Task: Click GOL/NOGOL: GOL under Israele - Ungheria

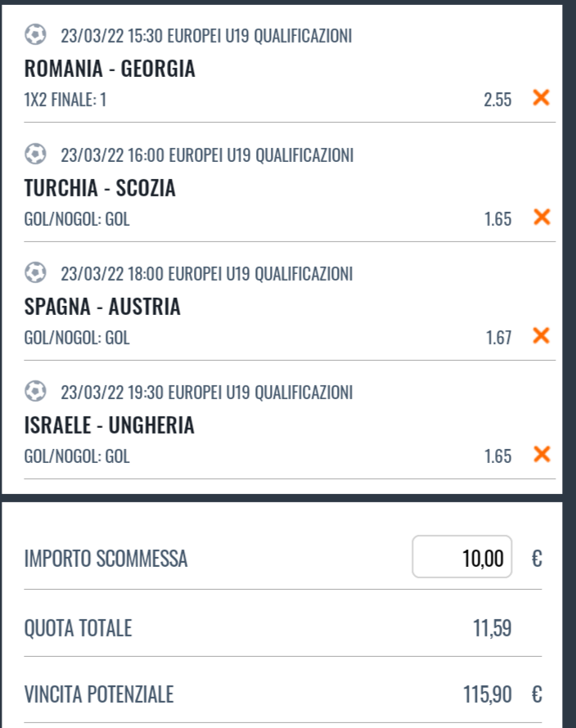Action: tap(77, 456)
